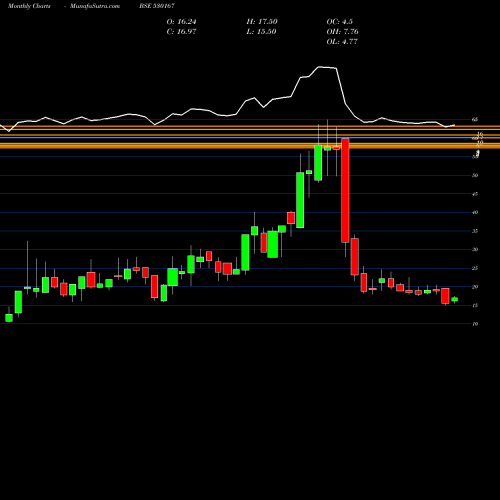500x500 pixels.
Task: Click the 15 price axis label
Action: click(x=475, y=305)
